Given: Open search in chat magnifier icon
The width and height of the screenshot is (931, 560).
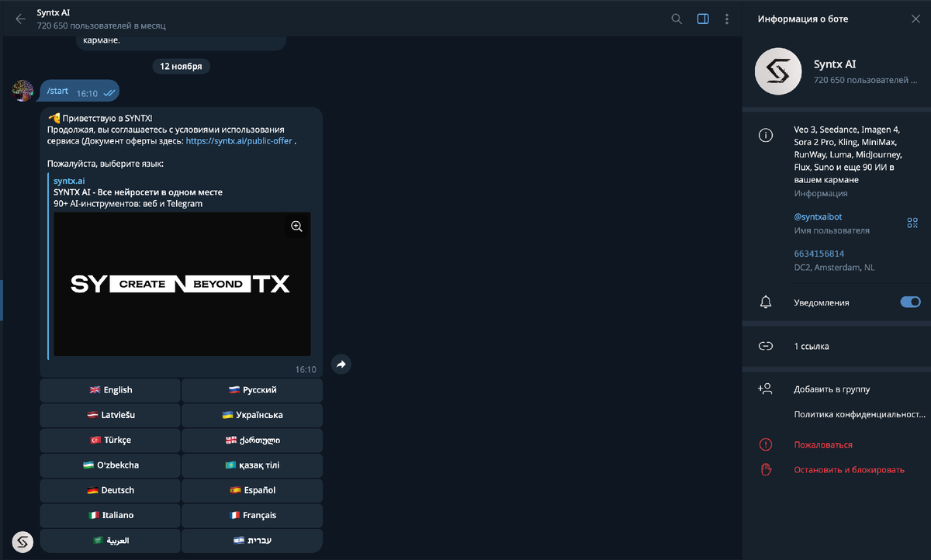Looking at the screenshot, I should click(x=677, y=19).
